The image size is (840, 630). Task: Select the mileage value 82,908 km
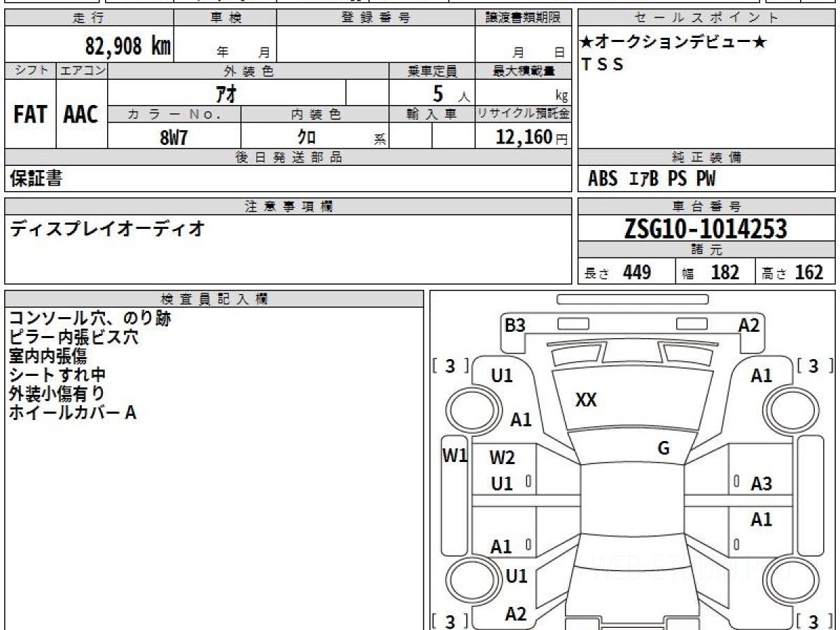(128, 46)
